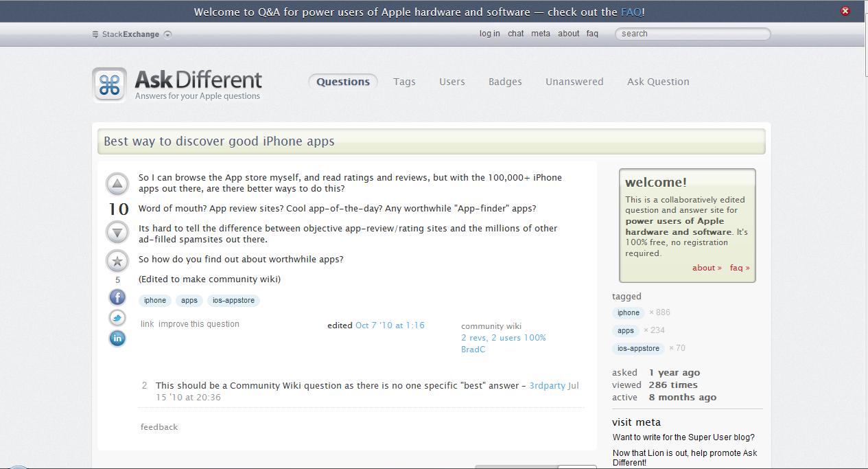Click into the search box
Image resolution: width=868 pixels, height=469 pixels.
[693, 34]
